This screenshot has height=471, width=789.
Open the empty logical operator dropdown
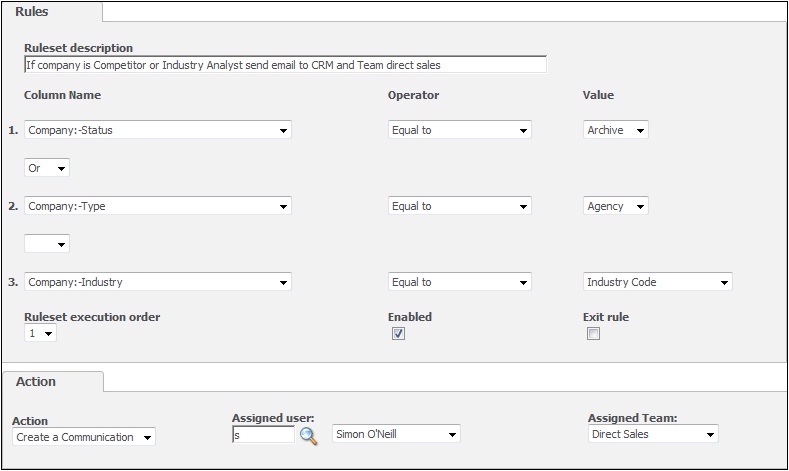point(47,244)
